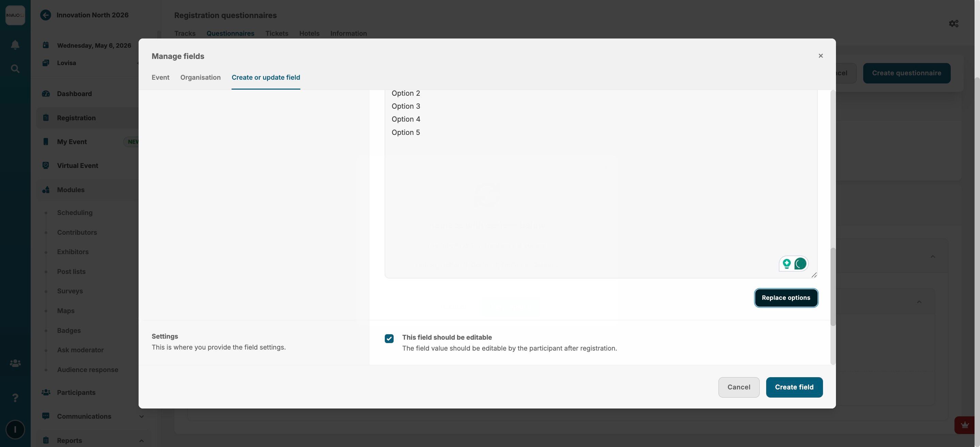Click the back arrow beside Innovation North 2026
This screenshot has width=980, height=447.
[46, 15]
